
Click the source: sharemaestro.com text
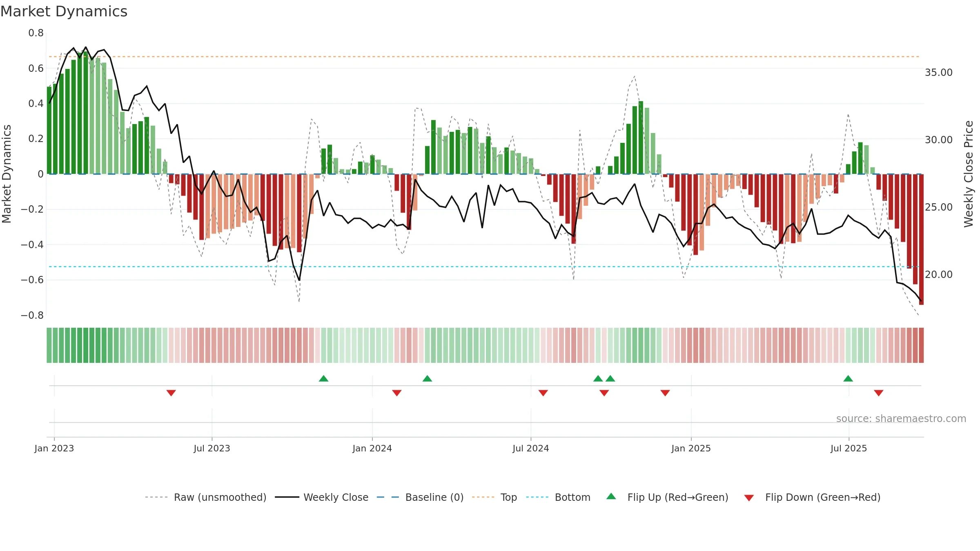click(901, 418)
